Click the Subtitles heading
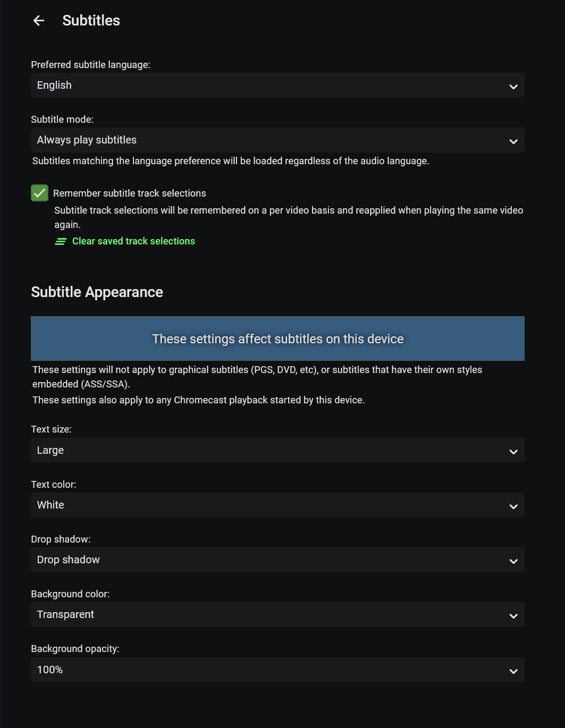The width and height of the screenshot is (565, 728). point(91,21)
